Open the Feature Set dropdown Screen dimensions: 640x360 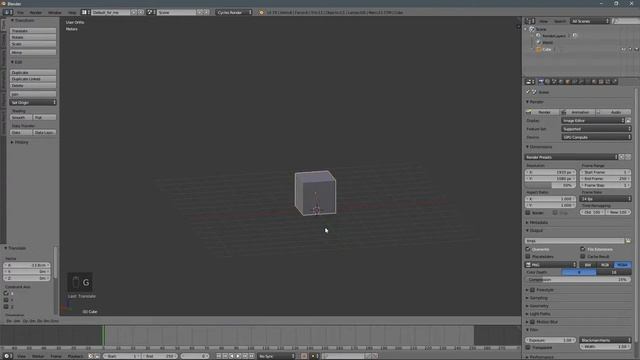pos(596,129)
